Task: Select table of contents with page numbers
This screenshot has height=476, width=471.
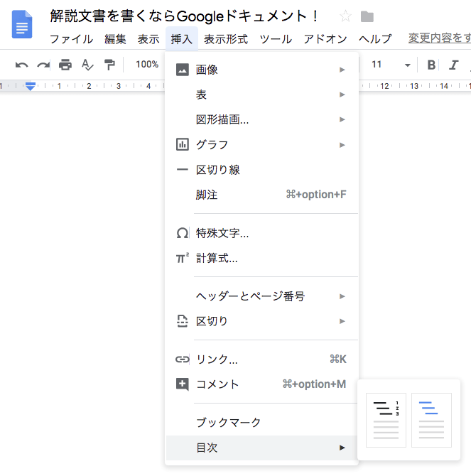Action: [386, 421]
